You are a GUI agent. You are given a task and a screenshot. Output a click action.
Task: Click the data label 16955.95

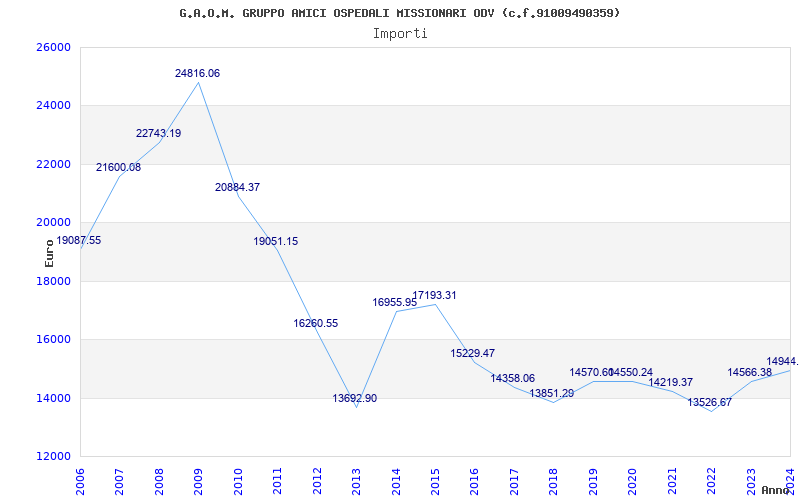(x=394, y=303)
